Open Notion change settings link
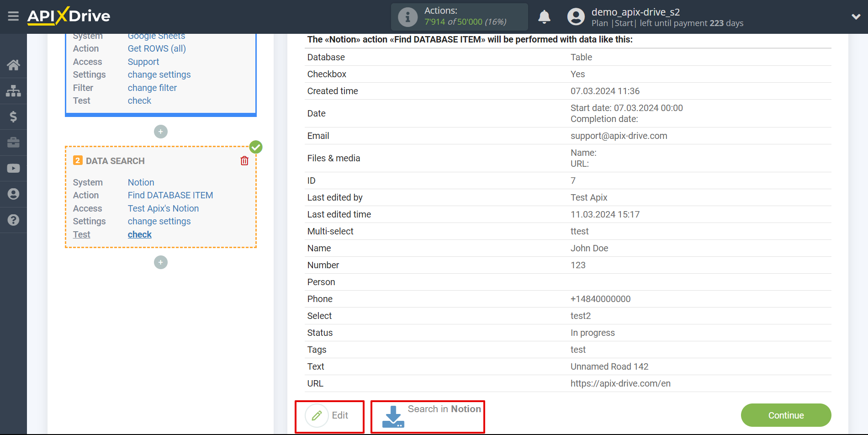 tap(159, 221)
